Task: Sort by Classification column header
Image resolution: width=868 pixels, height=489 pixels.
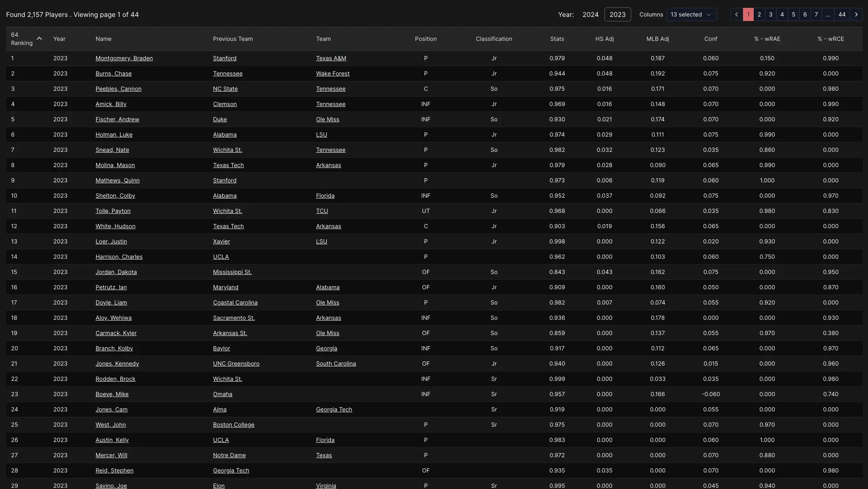Action: [494, 39]
